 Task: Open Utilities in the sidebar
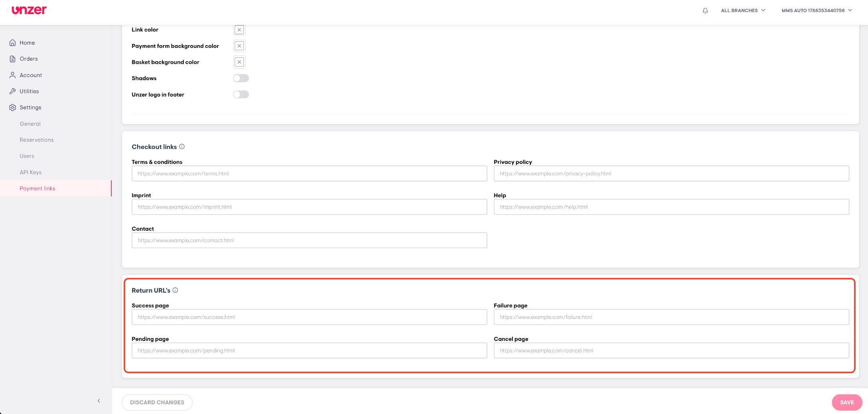[30, 91]
